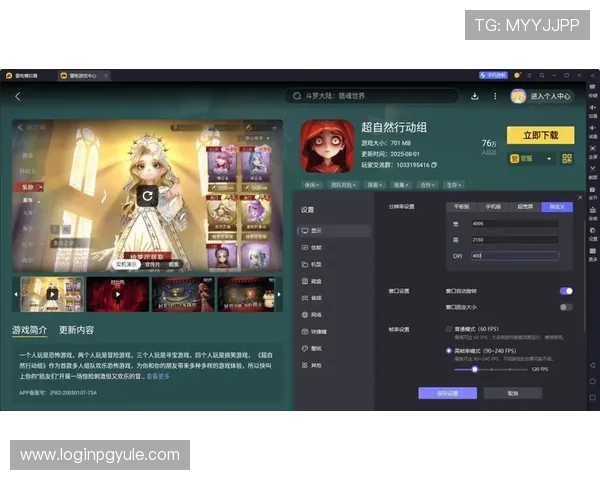Open Other (其他) settings section

click(x=334, y=365)
